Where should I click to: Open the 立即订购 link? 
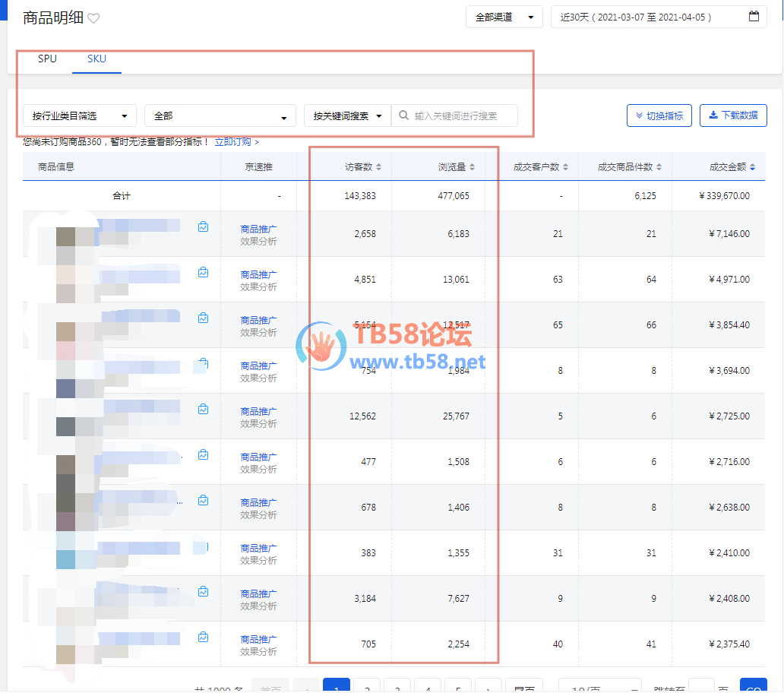coord(236,142)
